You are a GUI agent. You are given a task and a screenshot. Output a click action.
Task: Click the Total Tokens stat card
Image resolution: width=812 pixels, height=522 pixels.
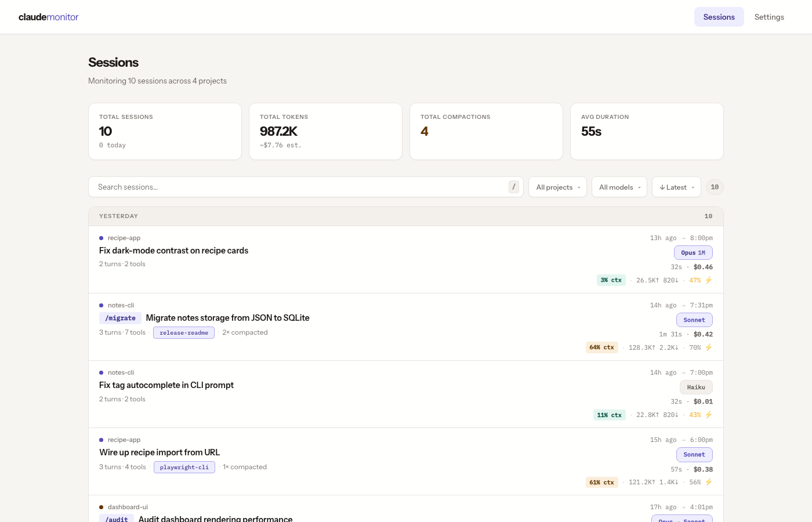(325, 131)
